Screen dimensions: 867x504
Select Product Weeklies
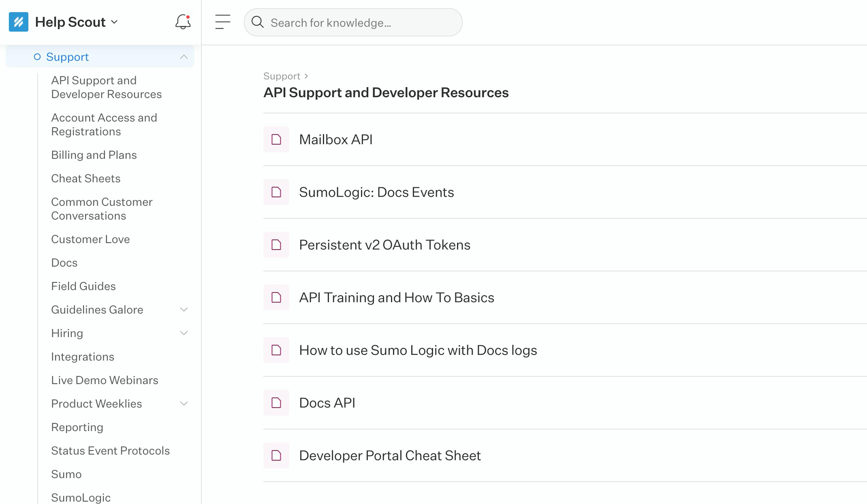(x=96, y=404)
